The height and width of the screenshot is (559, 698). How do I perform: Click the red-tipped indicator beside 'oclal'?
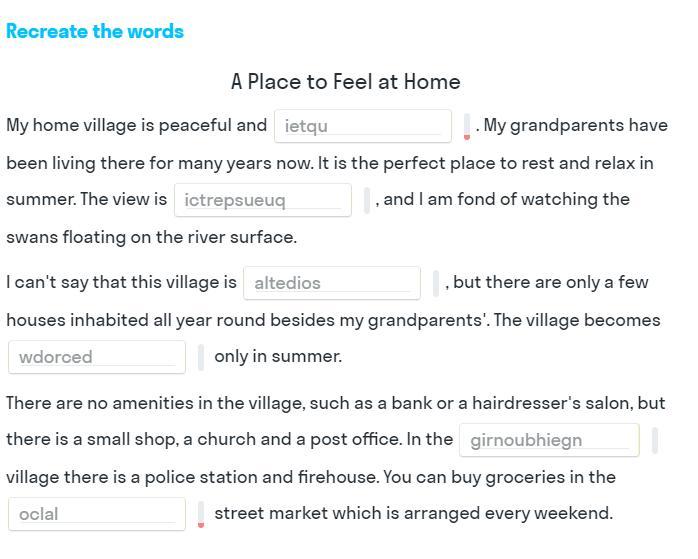point(201,514)
